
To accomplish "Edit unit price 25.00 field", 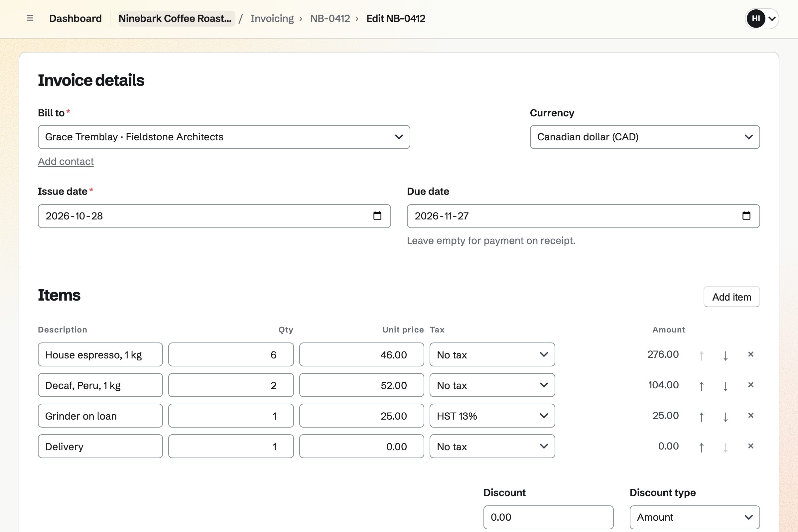I will pos(361,416).
